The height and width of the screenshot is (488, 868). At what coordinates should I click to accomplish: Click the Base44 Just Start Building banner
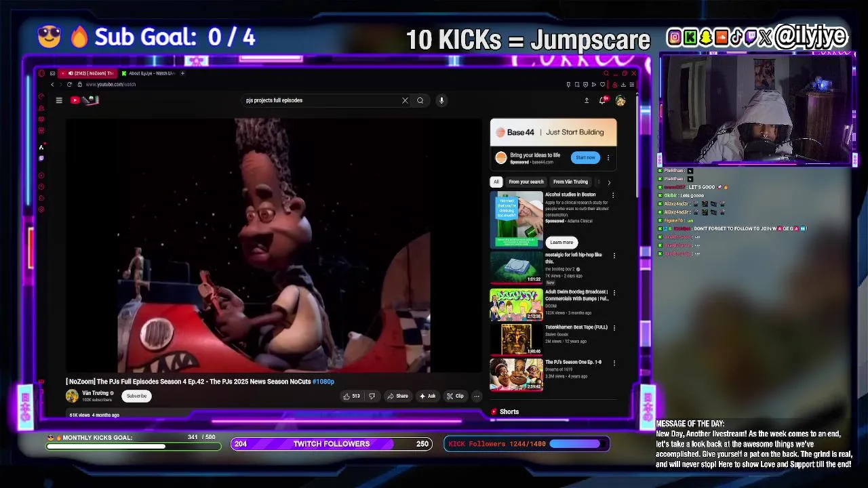point(553,132)
